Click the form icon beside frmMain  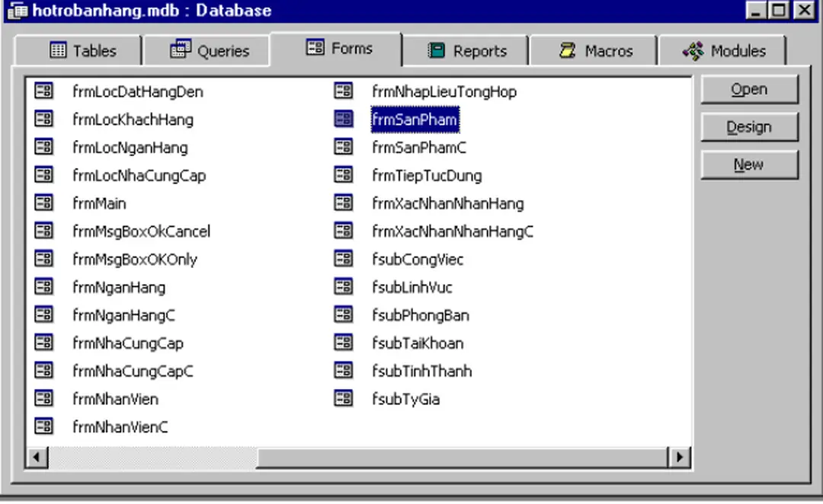point(43,203)
